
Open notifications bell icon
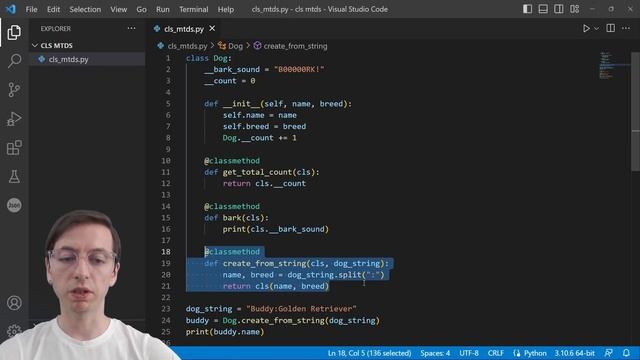coord(626,353)
